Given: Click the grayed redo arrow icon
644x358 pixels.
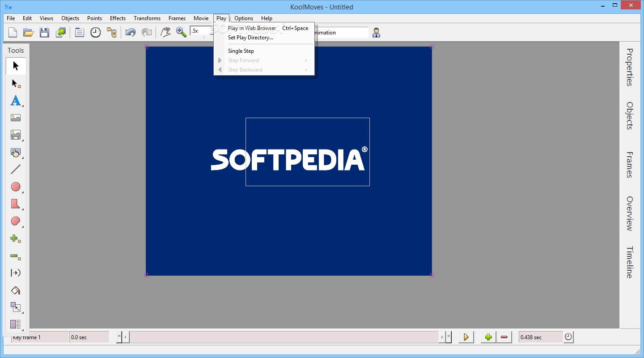Looking at the screenshot, I should pyautogui.click(x=146, y=32).
